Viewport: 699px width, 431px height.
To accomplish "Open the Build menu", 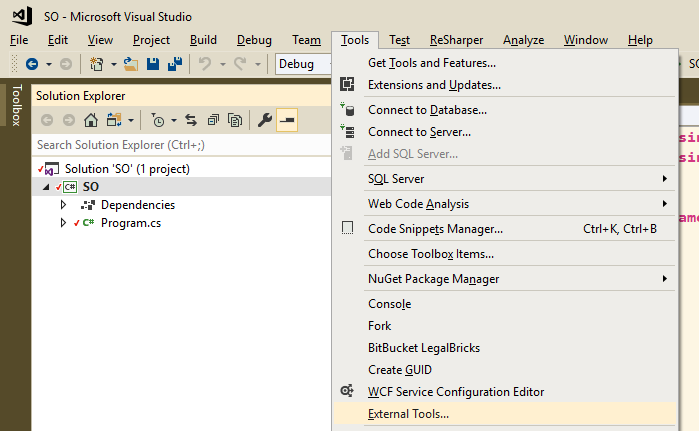I will pos(203,40).
